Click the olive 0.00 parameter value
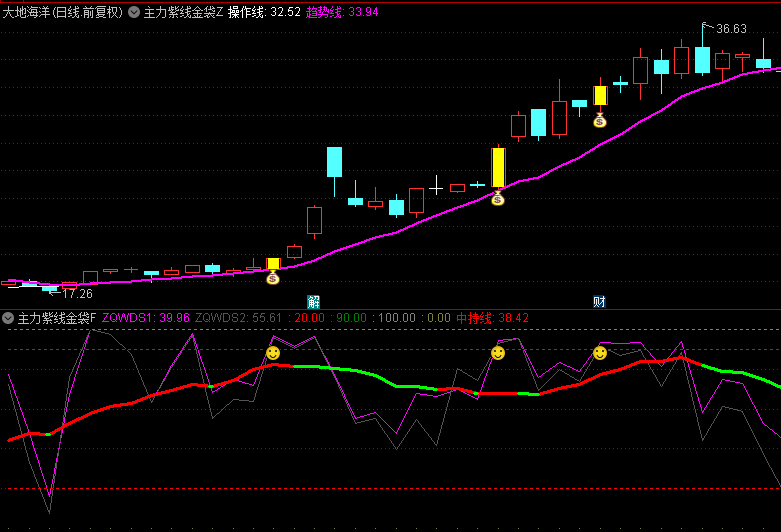781x532 pixels. 438,318
